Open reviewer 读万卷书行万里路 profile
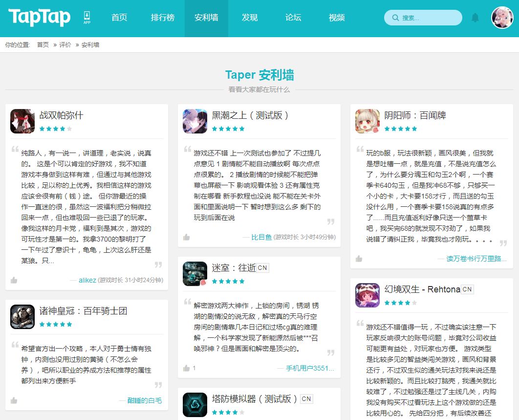The height and width of the screenshot is (420, 519). tap(476, 259)
